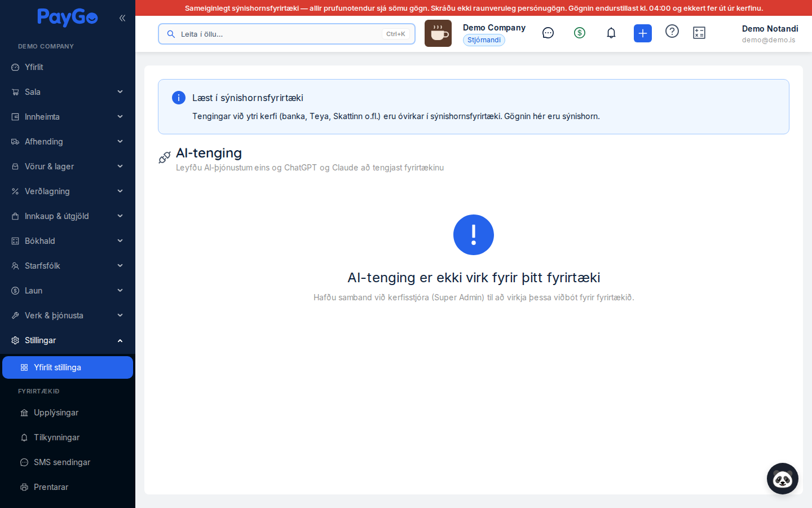Click the Stjórnandi role badge
This screenshot has height=508, width=812.
(484, 40)
